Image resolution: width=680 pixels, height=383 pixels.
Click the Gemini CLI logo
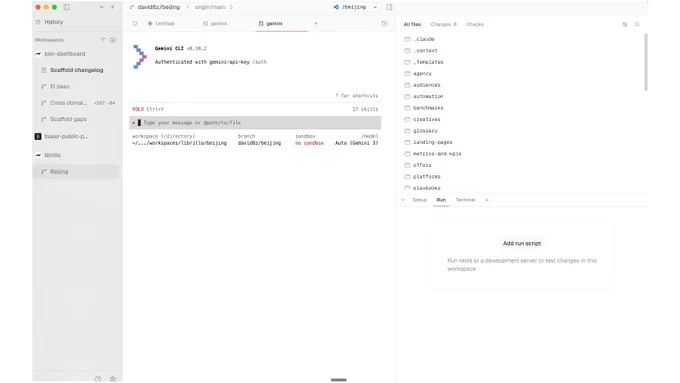[x=139, y=57]
